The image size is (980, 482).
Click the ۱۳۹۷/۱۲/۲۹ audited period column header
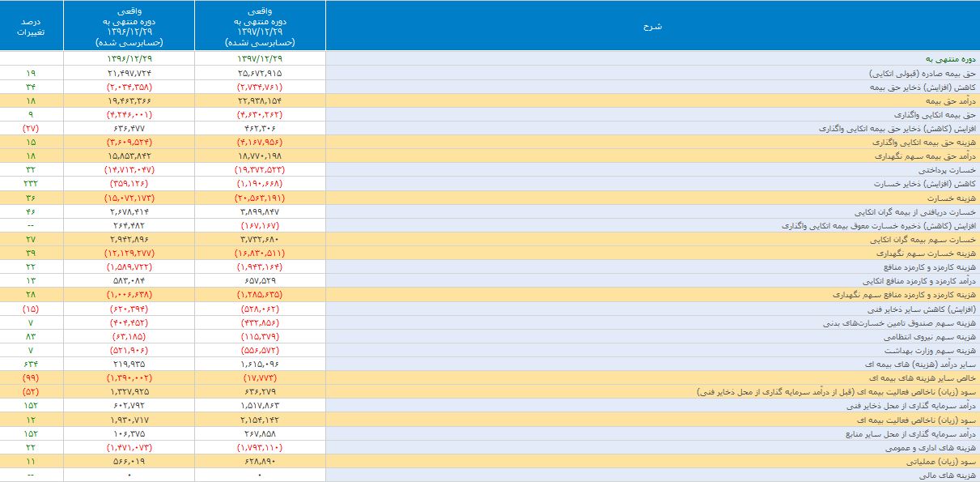tap(260, 25)
